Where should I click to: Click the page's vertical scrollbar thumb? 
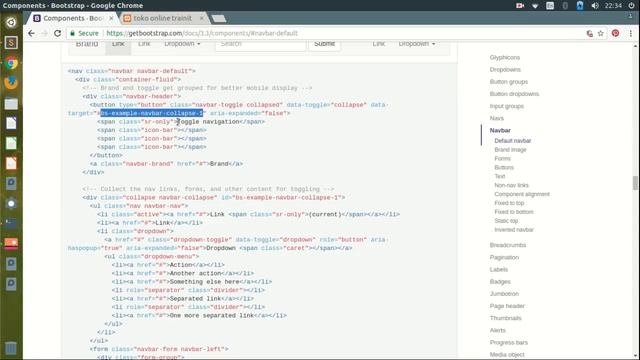(x=635, y=183)
